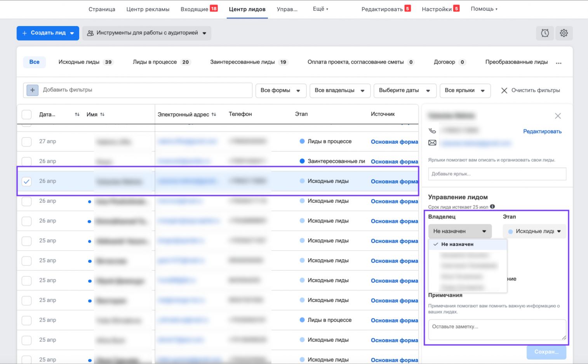Viewport: 588px width, 364px height.
Task: Click the Этап column header
Action: pyautogui.click(x=301, y=114)
